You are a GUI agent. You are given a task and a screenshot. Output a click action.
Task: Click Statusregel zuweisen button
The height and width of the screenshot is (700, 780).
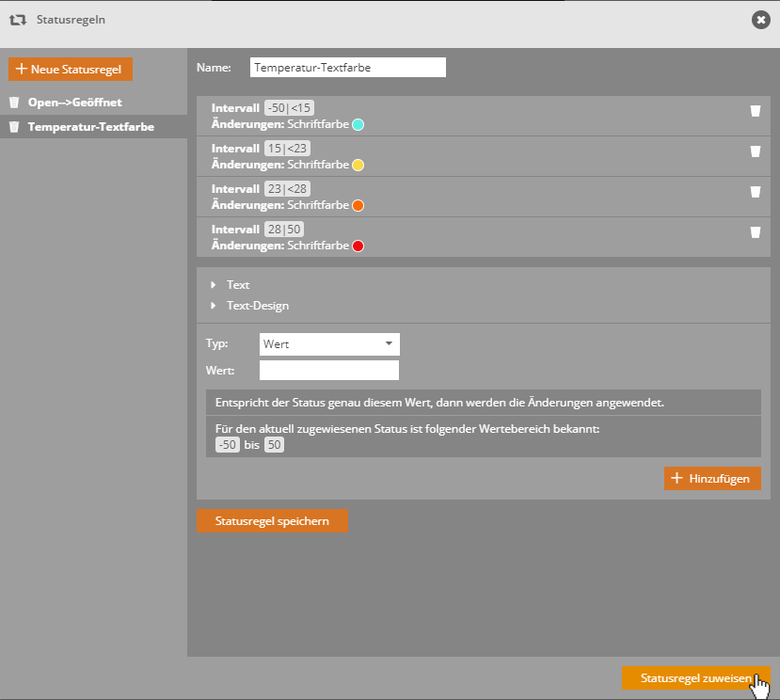[695, 678]
